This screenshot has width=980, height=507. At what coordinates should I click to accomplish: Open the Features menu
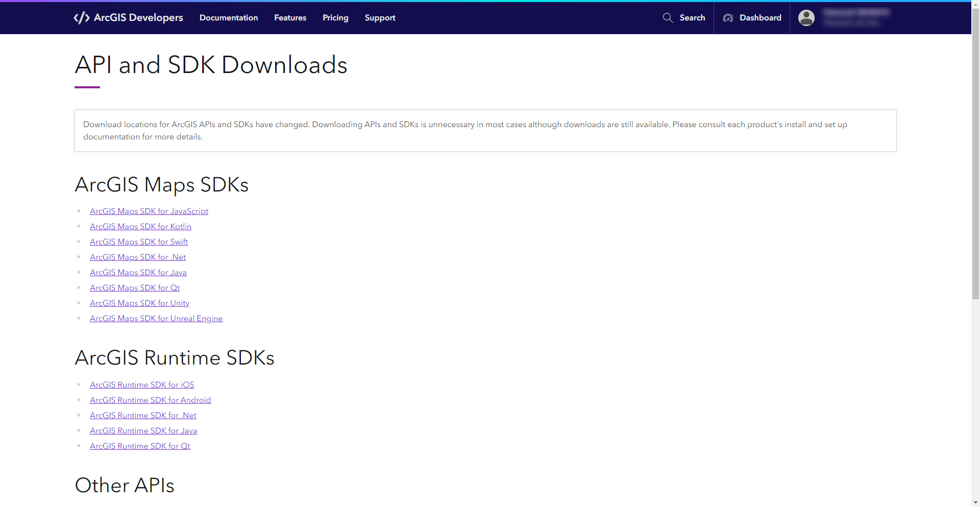[290, 18]
